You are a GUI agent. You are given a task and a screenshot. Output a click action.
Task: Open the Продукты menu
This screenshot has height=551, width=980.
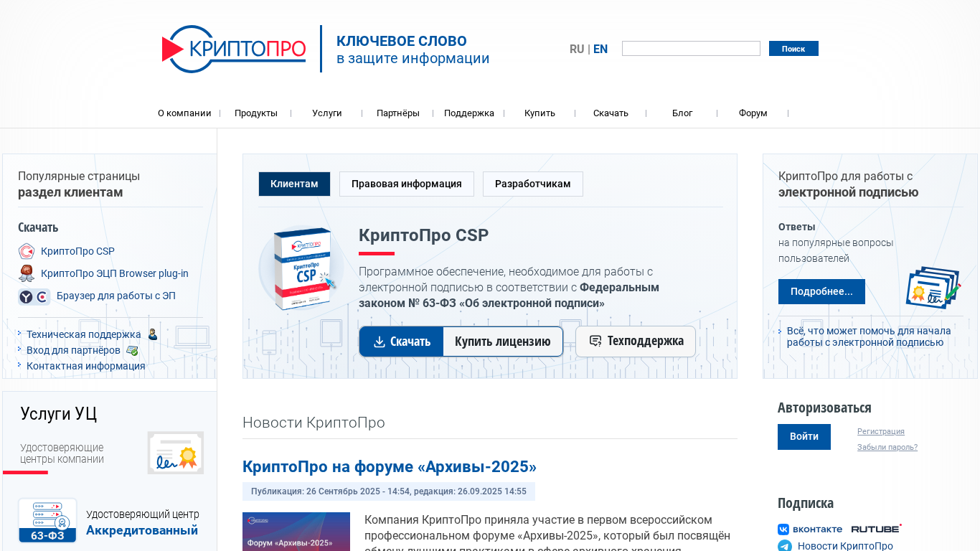[256, 113]
